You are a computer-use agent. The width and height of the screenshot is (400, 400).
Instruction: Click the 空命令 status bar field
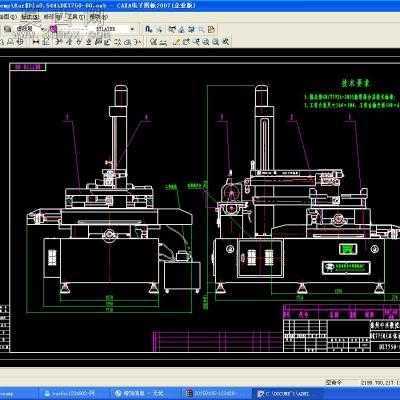click(334, 382)
